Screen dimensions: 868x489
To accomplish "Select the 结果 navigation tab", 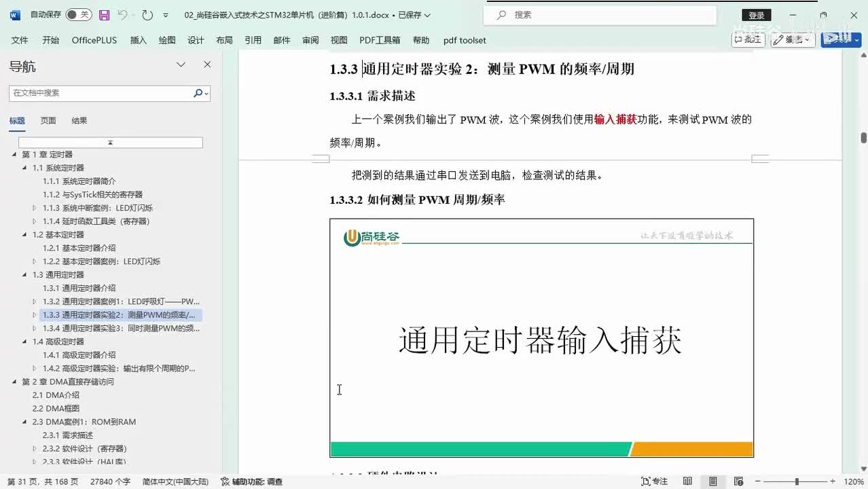I will pos(79,121).
